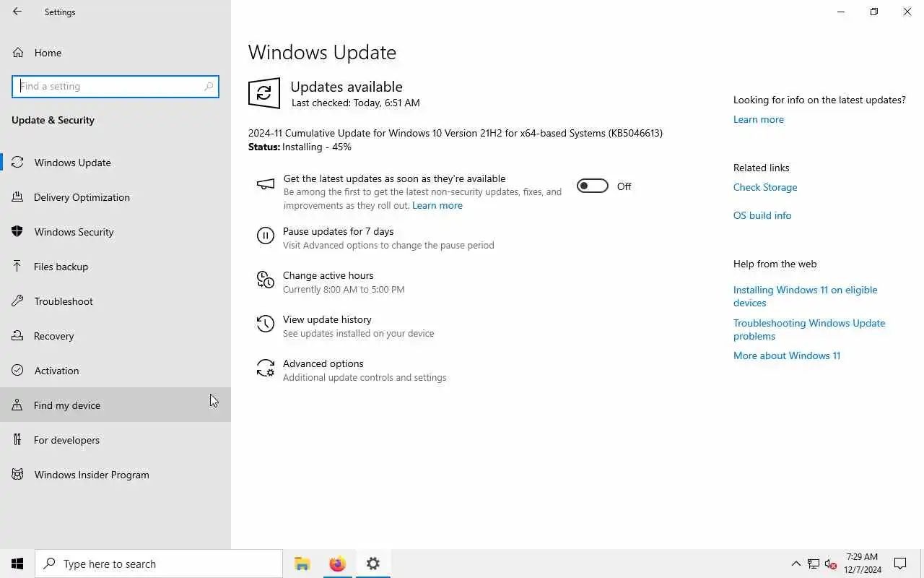The width and height of the screenshot is (924, 578).
Task: Open Installing Windows 11 on eligible devices
Action: click(x=806, y=296)
